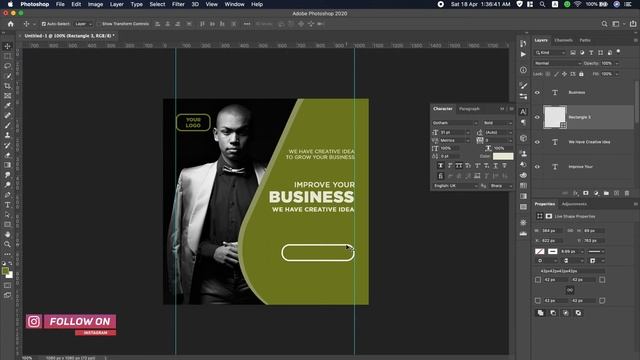Screen dimensions: 640x360
Task: Click the Character text color swatch
Action: pyautogui.click(x=503, y=156)
